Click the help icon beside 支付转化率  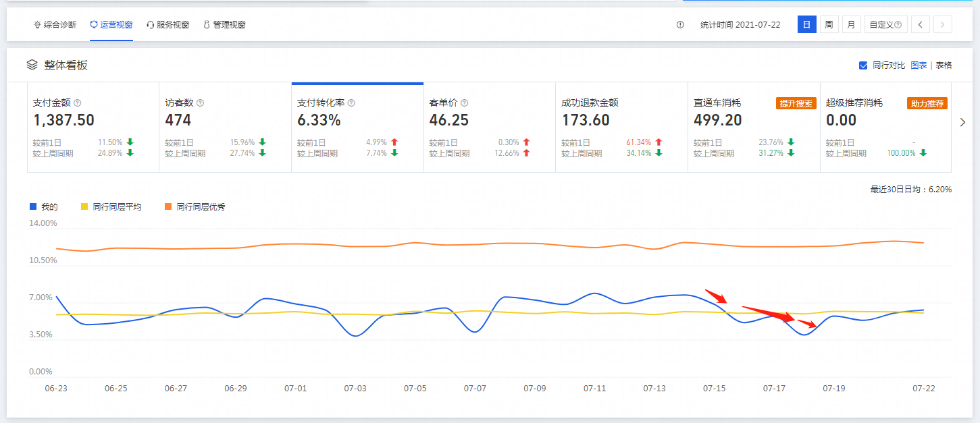tap(351, 103)
